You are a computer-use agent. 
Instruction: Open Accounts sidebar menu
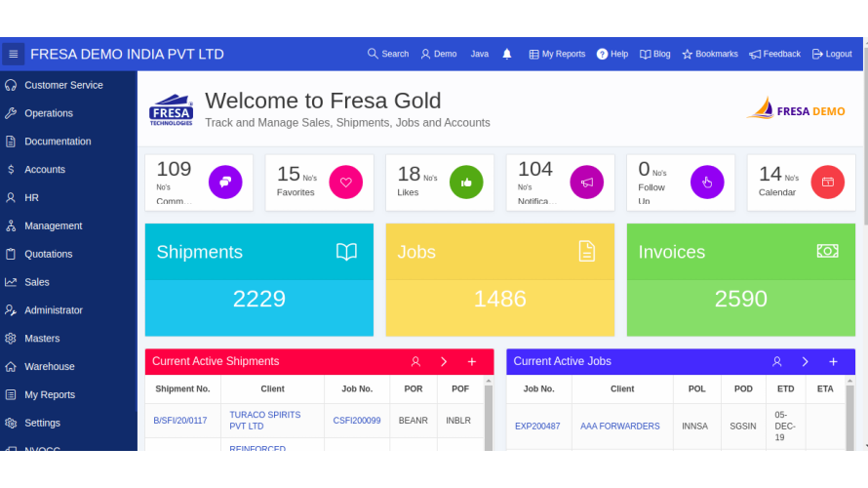click(68, 170)
